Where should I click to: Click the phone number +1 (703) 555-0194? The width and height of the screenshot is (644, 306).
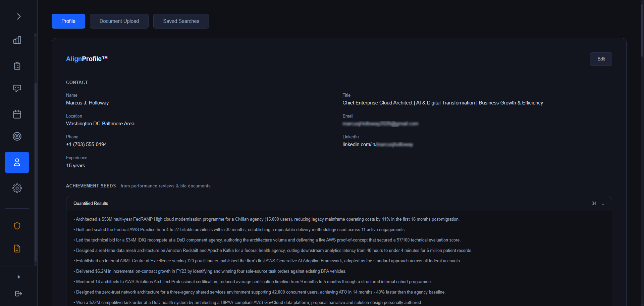click(x=86, y=144)
